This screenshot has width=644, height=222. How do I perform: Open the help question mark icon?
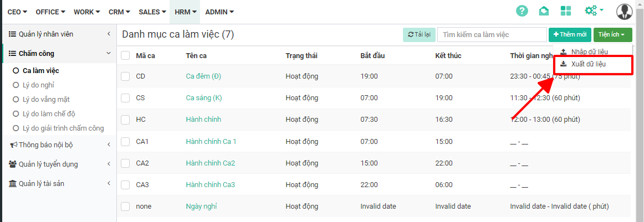(522, 11)
